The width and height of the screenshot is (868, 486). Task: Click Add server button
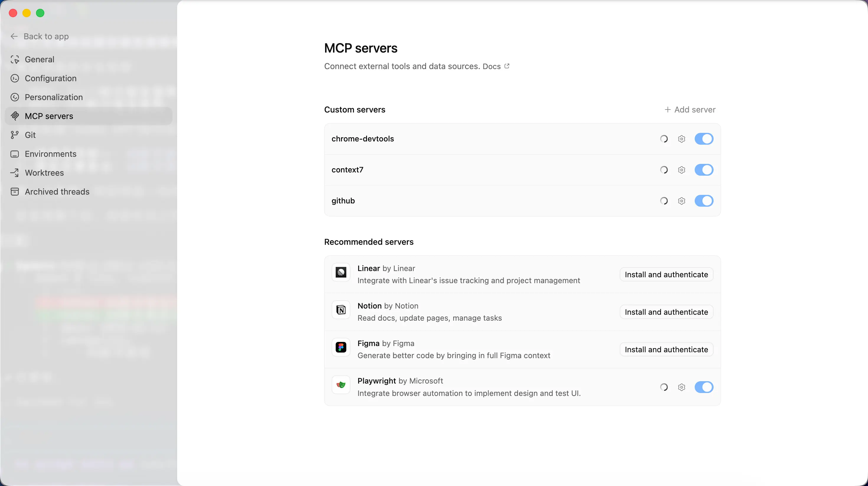coord(690,110)
